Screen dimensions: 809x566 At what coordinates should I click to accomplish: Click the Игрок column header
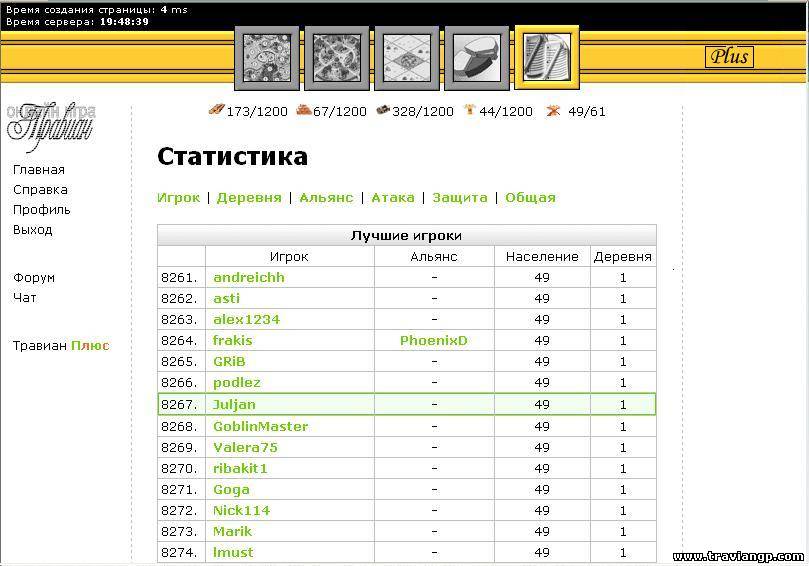[x=289, y=257]
